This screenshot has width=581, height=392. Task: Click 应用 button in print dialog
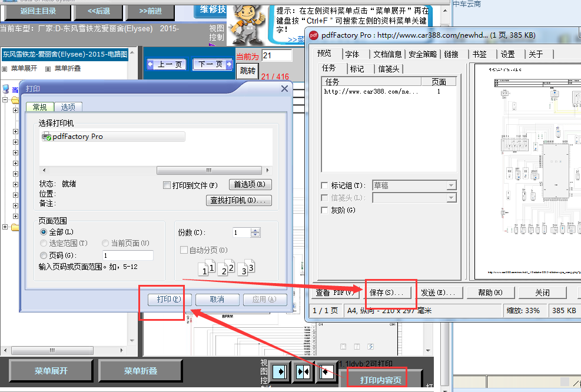click(x=264, y=300)
